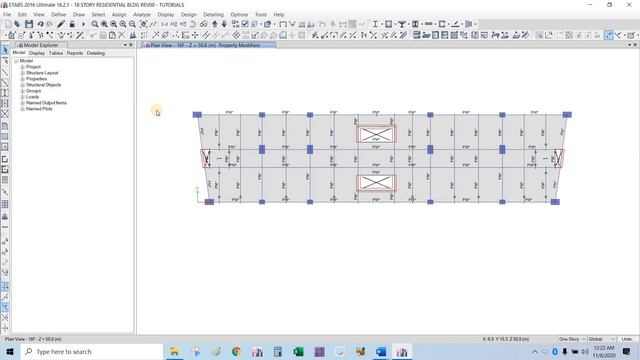
Task: Click the grid table icon in left toolbar
Action: [x=5, y=204]
